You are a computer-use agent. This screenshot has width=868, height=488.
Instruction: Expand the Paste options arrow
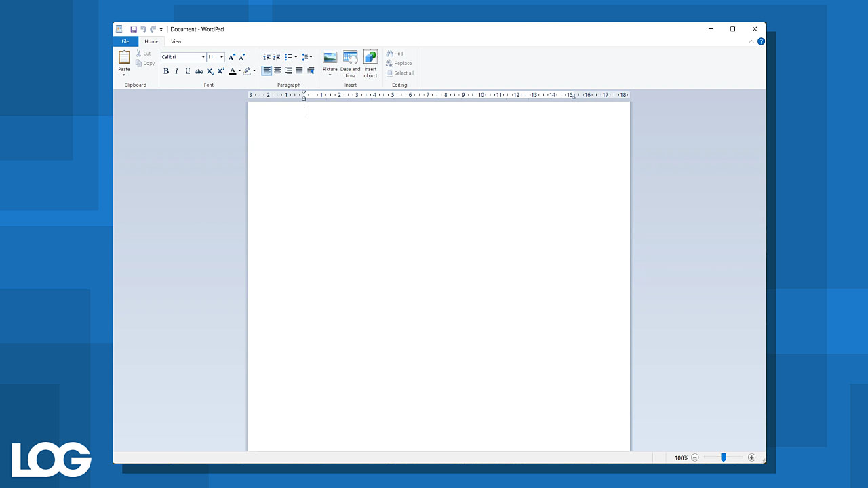pyautogui.click(x=124, y=75)
